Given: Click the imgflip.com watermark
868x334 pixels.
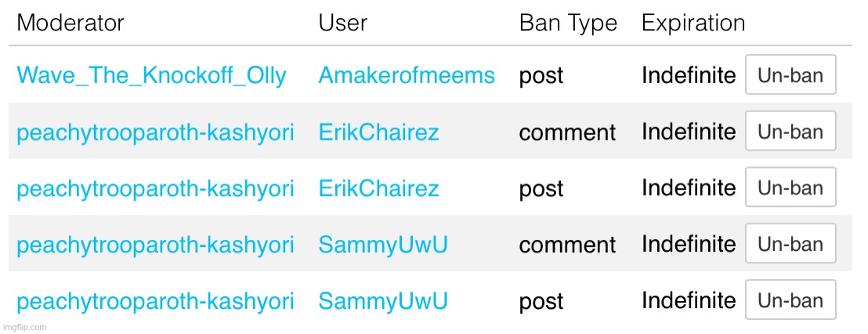Looking at the screenshot, I should click(24, 328).
